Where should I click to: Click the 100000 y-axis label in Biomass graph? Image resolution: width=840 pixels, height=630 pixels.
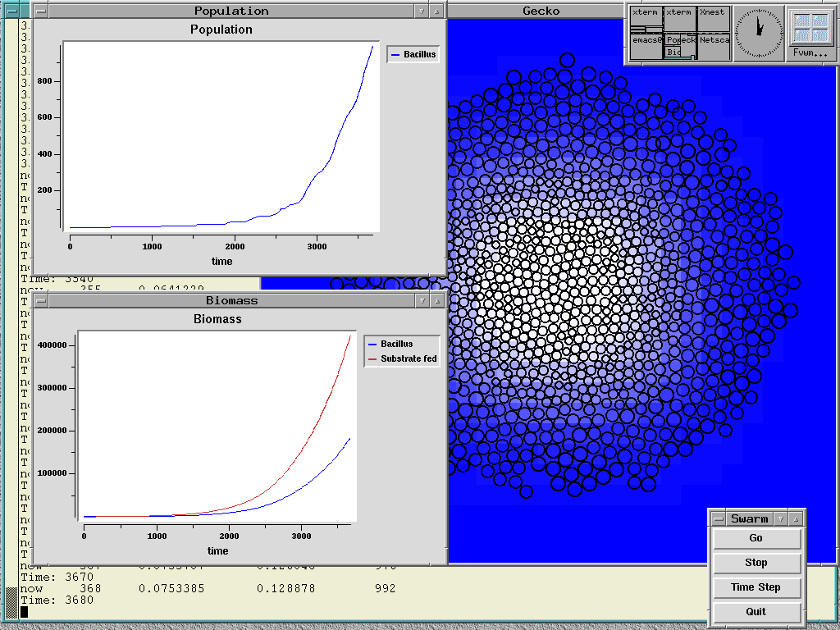click(52, 473)
